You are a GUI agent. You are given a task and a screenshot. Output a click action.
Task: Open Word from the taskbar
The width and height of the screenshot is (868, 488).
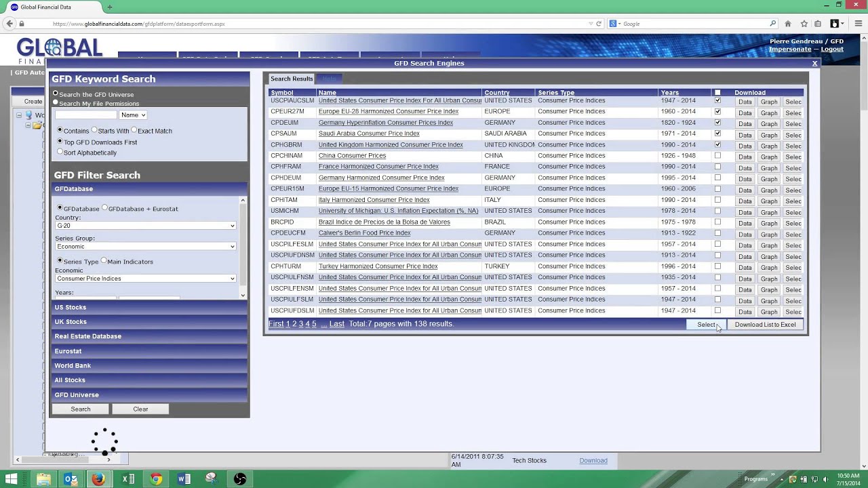[x=184, y=479]
